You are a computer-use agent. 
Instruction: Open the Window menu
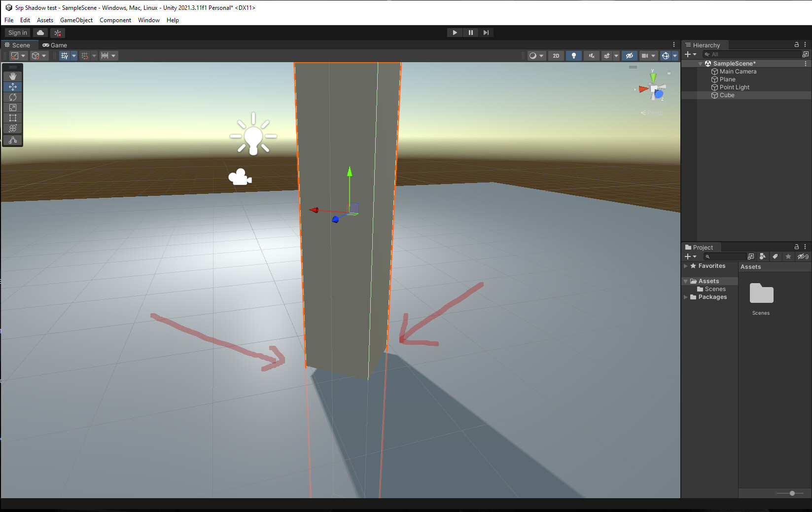tap(149, 20)
